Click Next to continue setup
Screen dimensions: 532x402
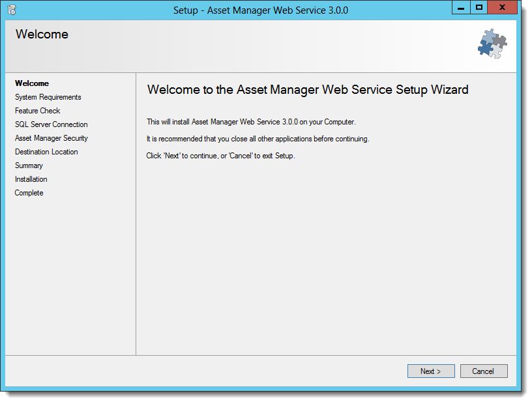click(431, 371)
